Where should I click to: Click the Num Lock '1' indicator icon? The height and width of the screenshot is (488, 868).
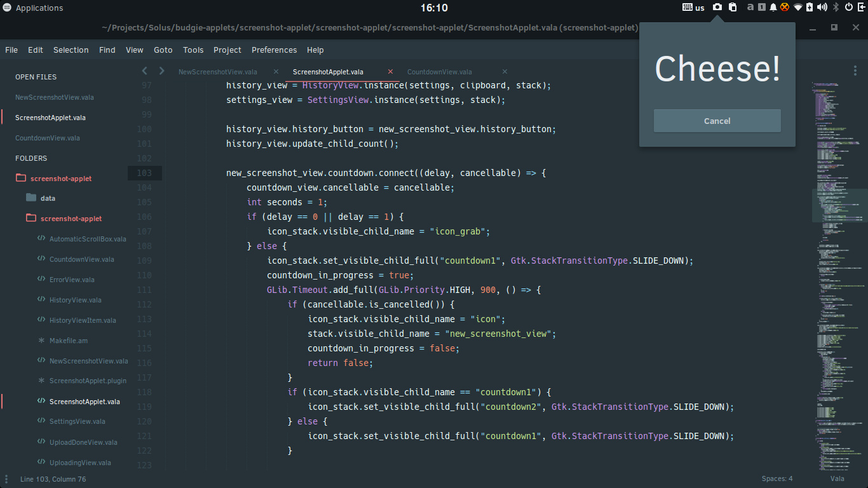762,8
